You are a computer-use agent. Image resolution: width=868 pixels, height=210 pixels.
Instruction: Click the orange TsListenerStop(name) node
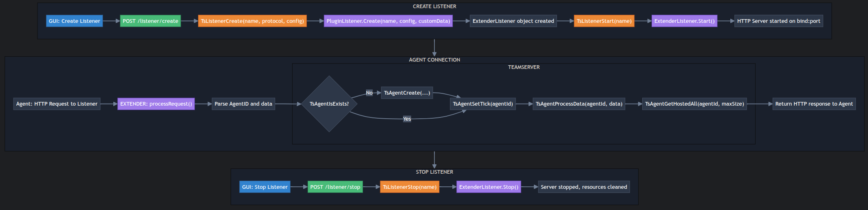pyautogui.click(x=410, y=187)
